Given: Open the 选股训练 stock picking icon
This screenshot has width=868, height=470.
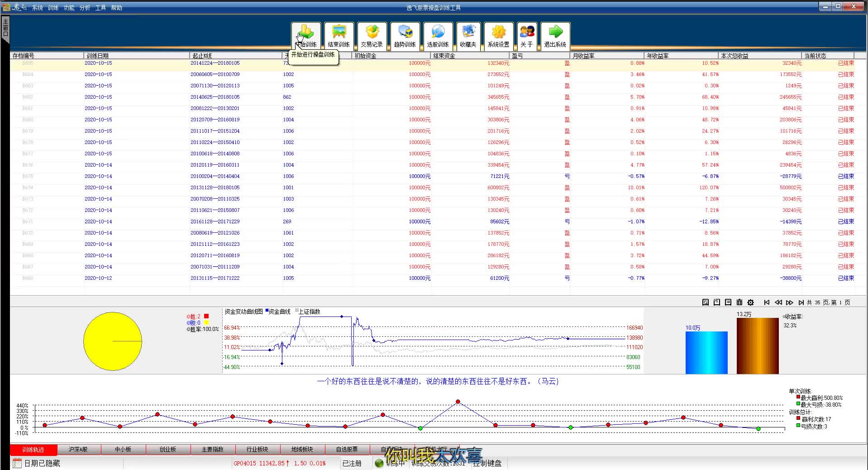Looking at the screenshot, I should click(438, 36).
